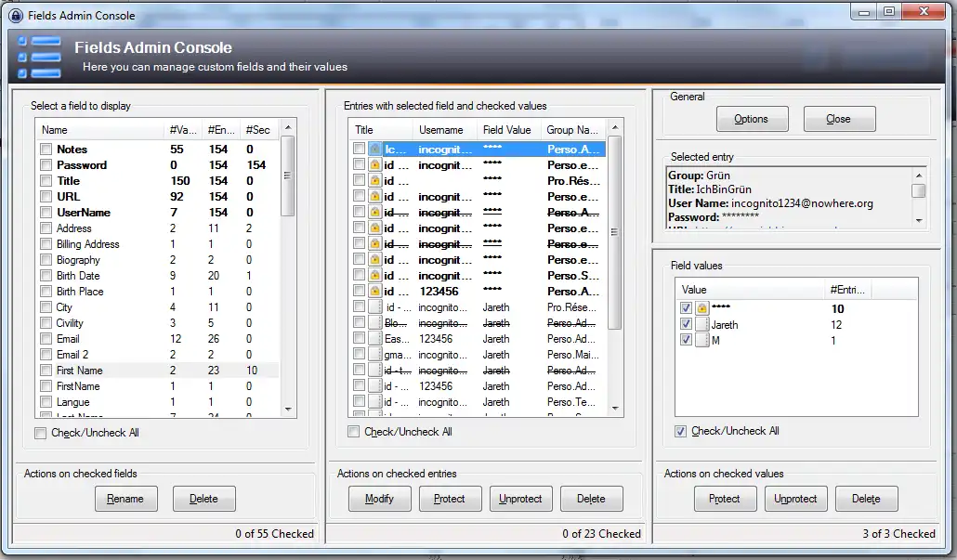The width and height of the screenshot is (957, 560).
Task: Click the lock icon in the Pro.Rés... entry row
Action: point(374,180)
